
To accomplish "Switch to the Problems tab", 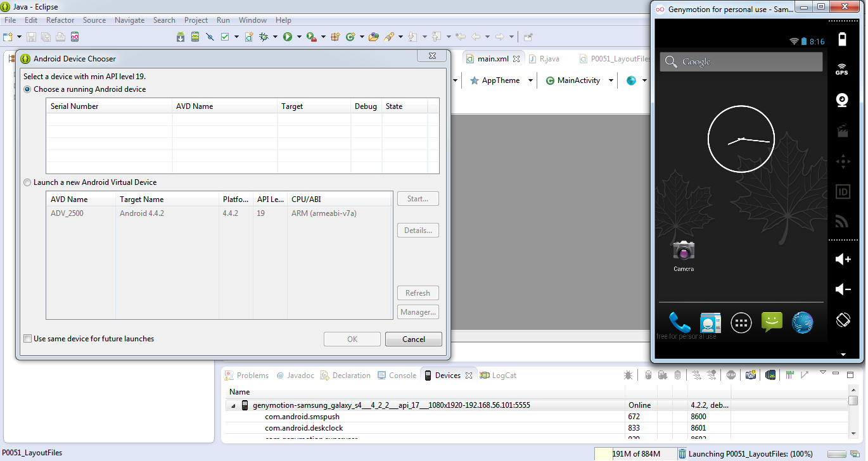I will [x=247, y=376].
